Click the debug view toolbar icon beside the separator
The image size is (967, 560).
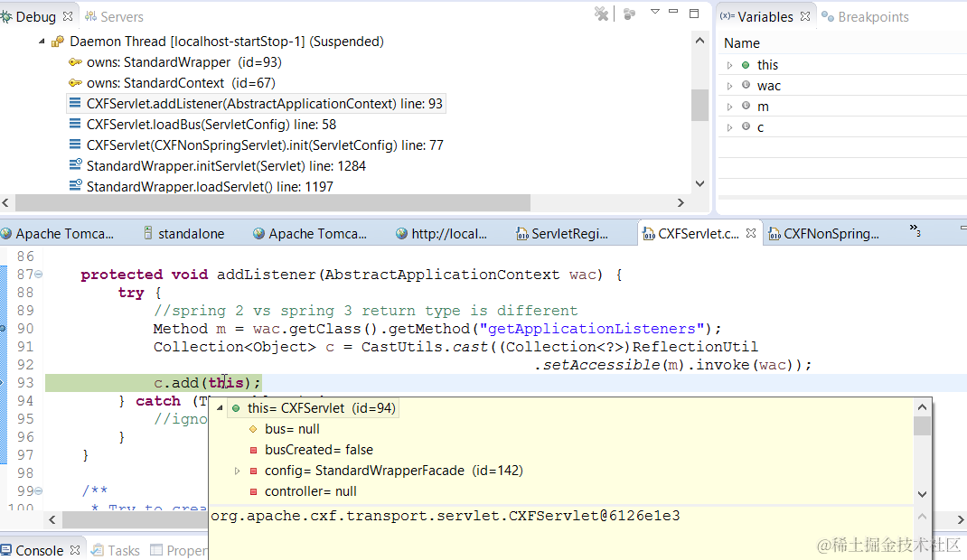[x=629, y=14]
